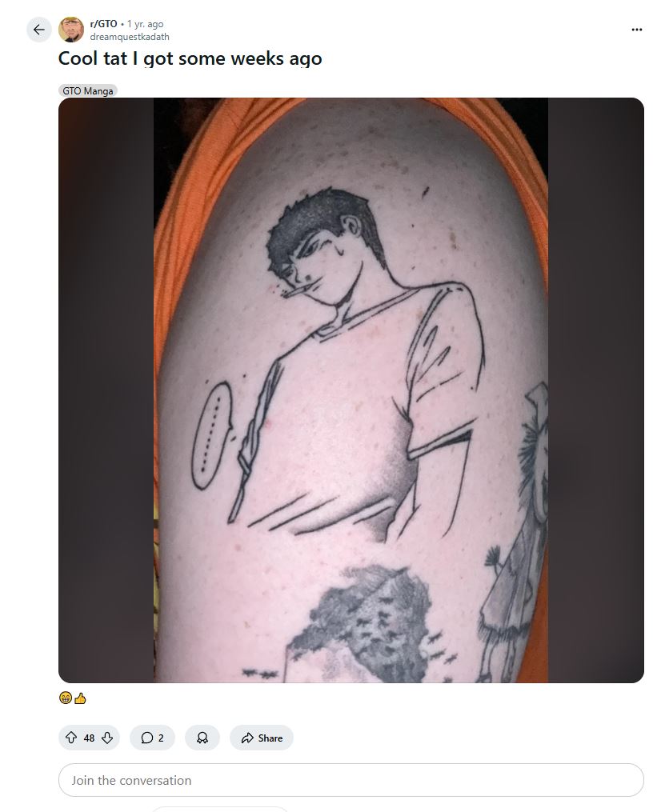Click the Share text label
This screenshot has width=661, height=812.
(x=270, y=738)
